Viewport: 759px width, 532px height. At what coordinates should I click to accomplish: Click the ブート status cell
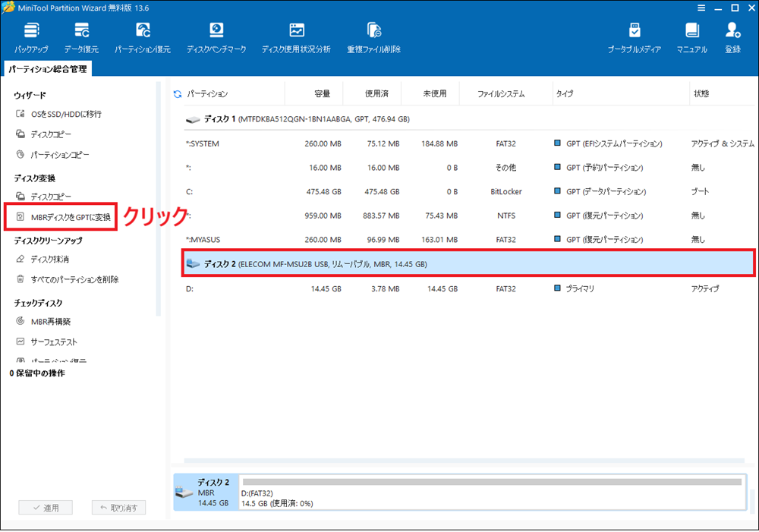[700, 192]
